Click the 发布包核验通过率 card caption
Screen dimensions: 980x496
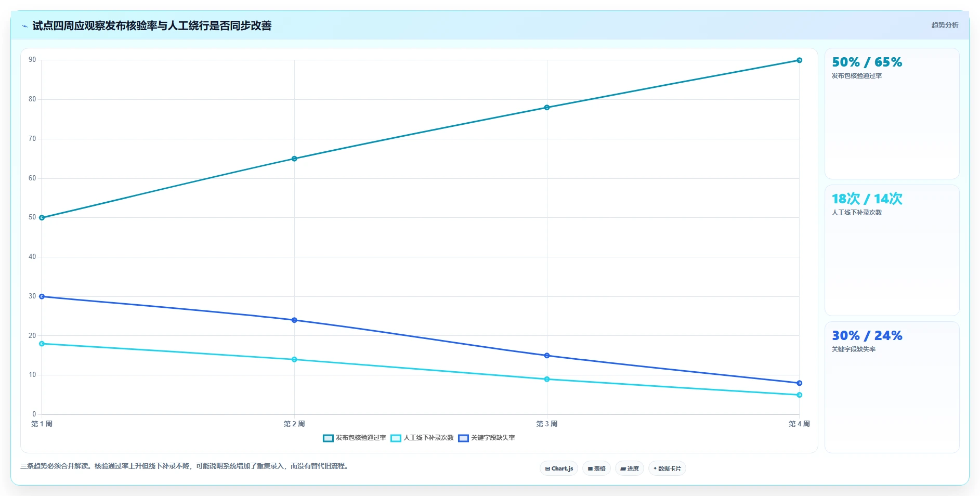coord(857,76)
